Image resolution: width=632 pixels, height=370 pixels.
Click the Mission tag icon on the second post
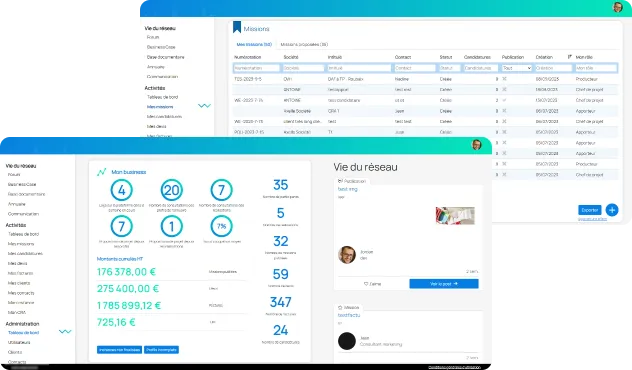[x=340, y=308]
